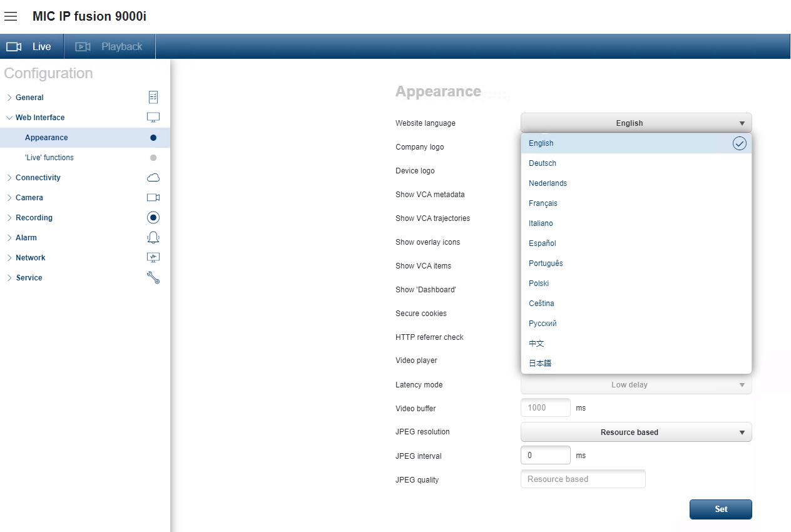Select Nederlands from language list
The image size is (791, 532).
pos(636,183)
